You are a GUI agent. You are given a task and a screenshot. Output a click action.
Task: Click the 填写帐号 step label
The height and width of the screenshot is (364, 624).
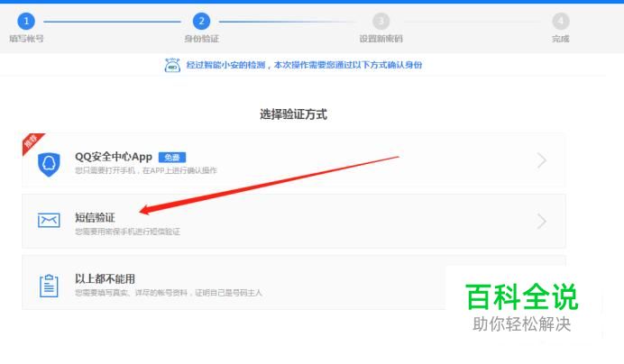26,39
